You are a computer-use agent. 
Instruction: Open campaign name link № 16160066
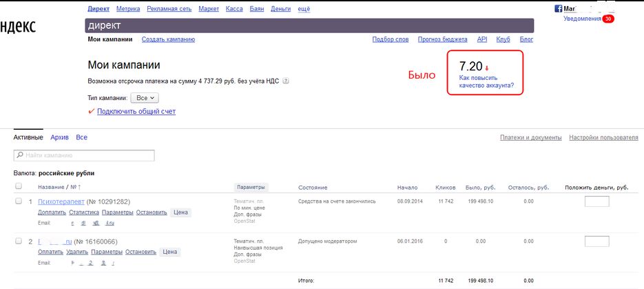tap(55, 241)
